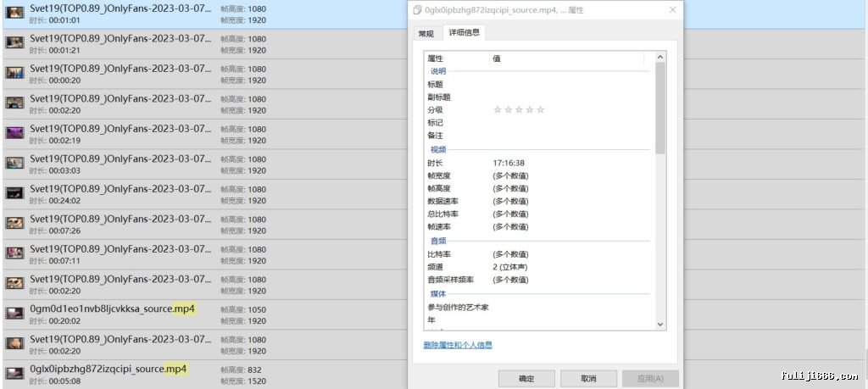Image resolution: width=868 pixels, height=389 pixels.
Task: Click 帧高度: 1050 in the file list
Action: pyautogui.click(x=243, y=310)
